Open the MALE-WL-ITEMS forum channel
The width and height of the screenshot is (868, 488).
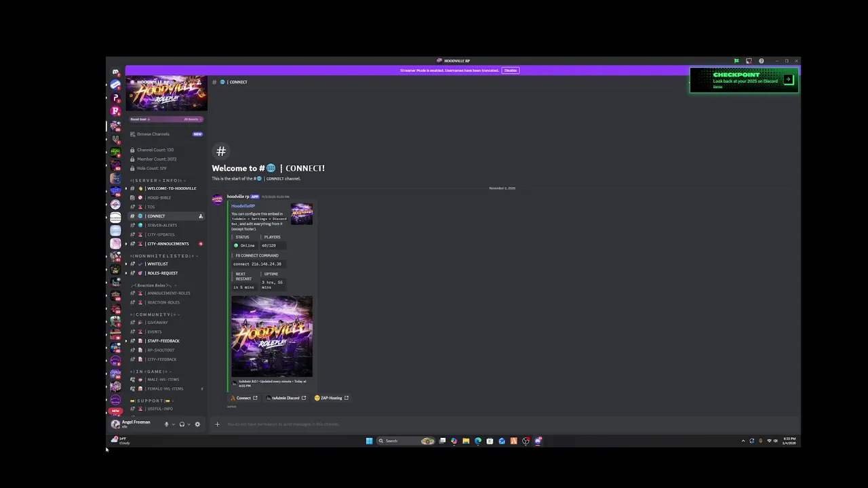click(166, 380)
